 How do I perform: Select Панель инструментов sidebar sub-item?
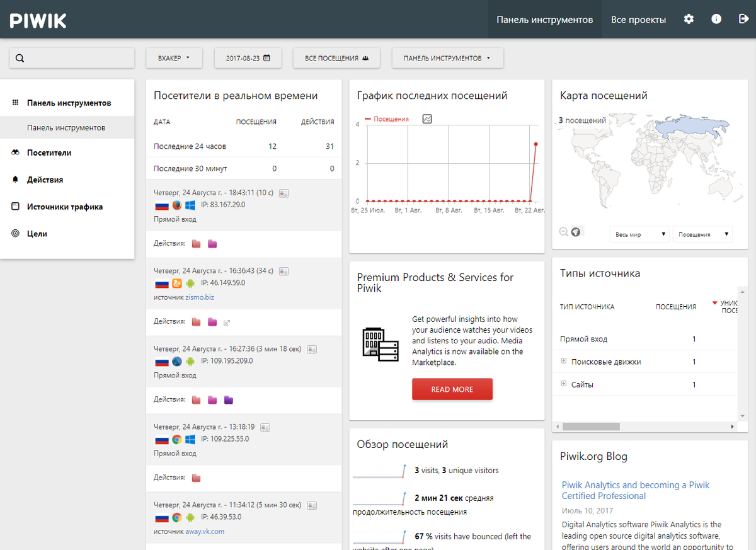(x=67, y=127)
